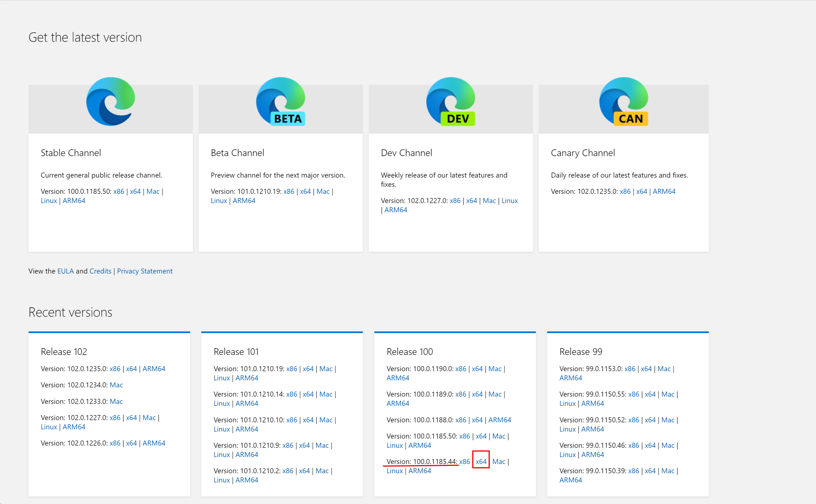Screen dimensions: 816x504
Task: Download Dev Channel ARM64 driver
Action: 396,210
